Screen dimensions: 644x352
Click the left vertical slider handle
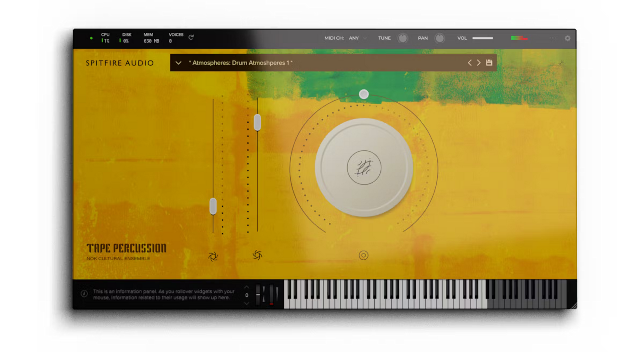[x=213, y=206]
